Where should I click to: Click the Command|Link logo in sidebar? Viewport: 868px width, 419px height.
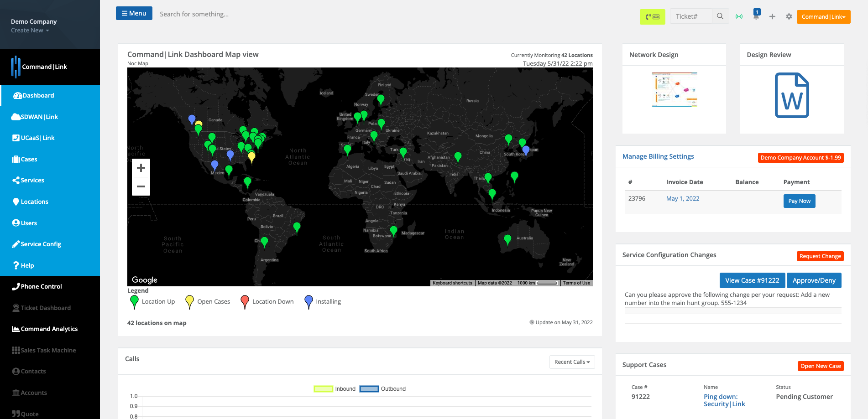tap(39, 67)
